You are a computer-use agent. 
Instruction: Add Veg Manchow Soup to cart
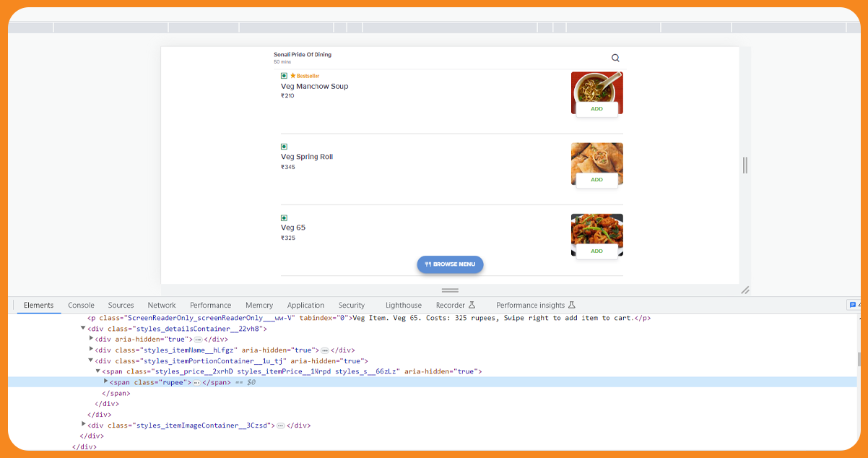coord(596,109)
